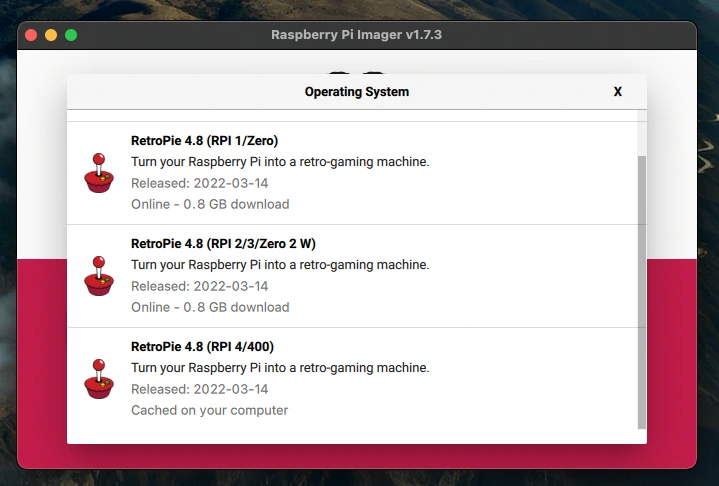The width and height of the screenshot is (719, 486).
Task: Click the description under RetroPie RPI 2/3/Zero 2 W
Action: tap(280, 265)
